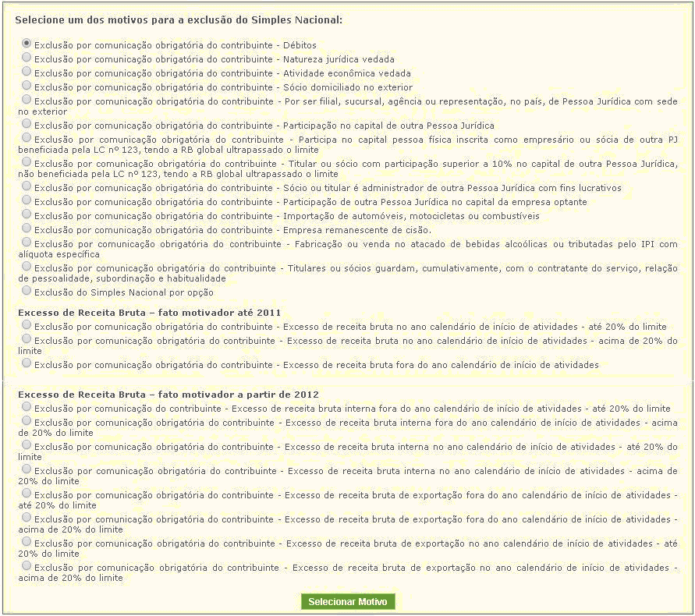
Task: Choose radio 'Titulares ou sócios guardam, cumulativamente'
Action: point(27,266)
